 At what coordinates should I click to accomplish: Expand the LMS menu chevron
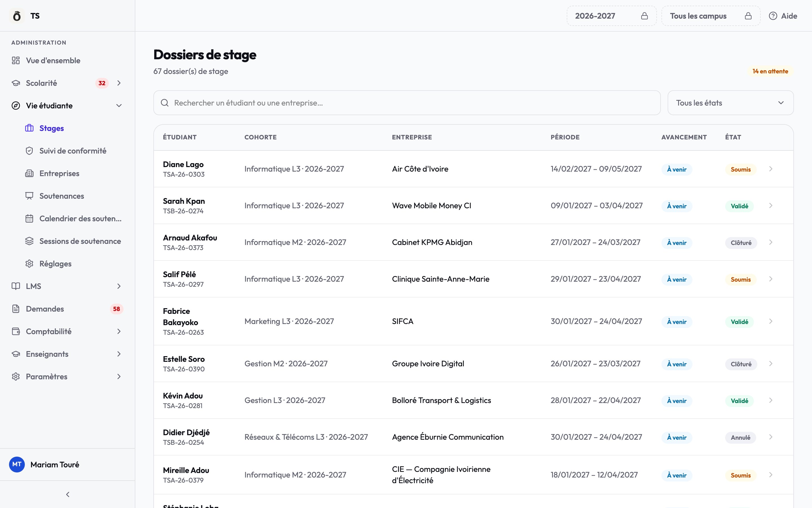tap(119, 286)
